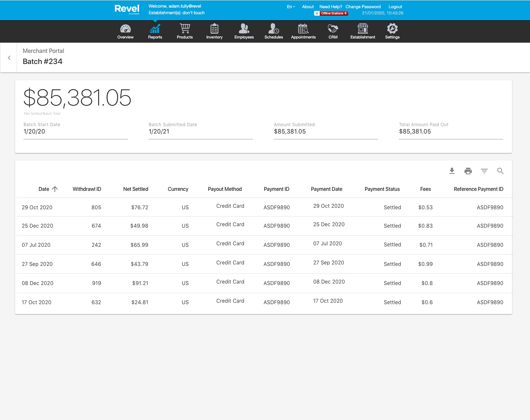The image size is (530, 420).
Task: Click the Logout link
Action: tap(395, 7)
